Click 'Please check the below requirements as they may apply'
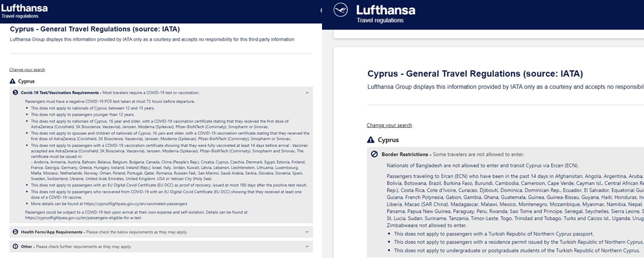 137,232
